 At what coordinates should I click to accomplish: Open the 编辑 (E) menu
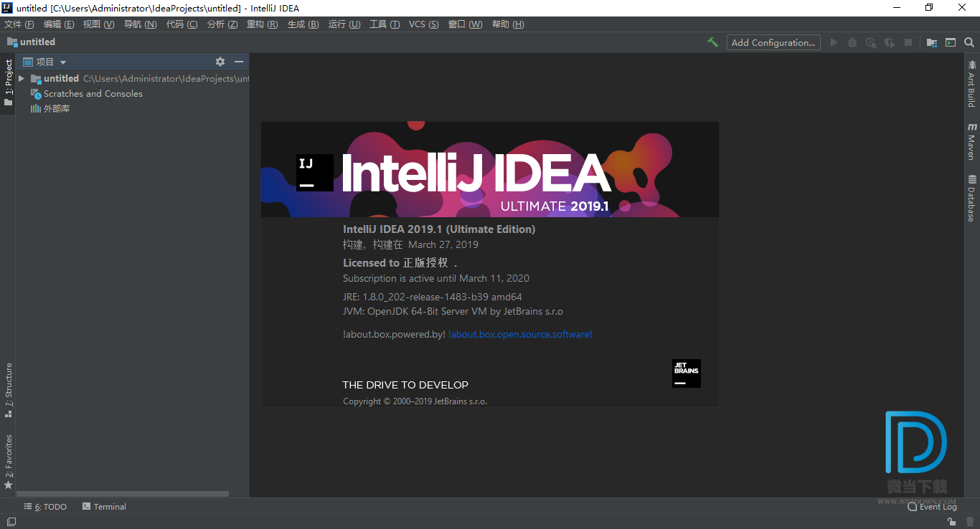point(59,24)
